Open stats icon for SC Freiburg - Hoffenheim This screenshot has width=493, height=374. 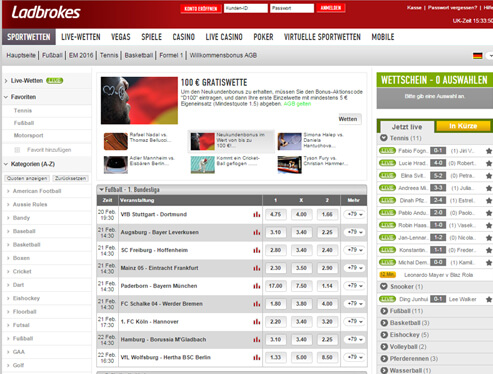click(x=256, y=250)
